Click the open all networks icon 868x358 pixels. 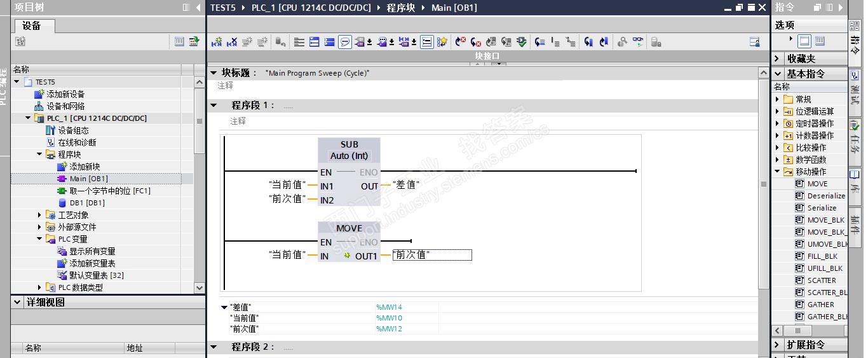click(314, 42)
